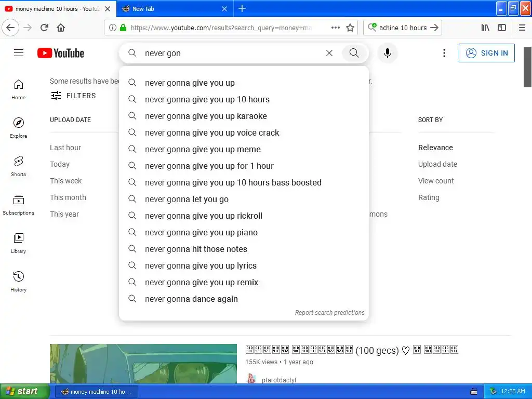Screen dimensions: 532x399
Task: Select suggestion never gonna give you up
Action: 244,83
